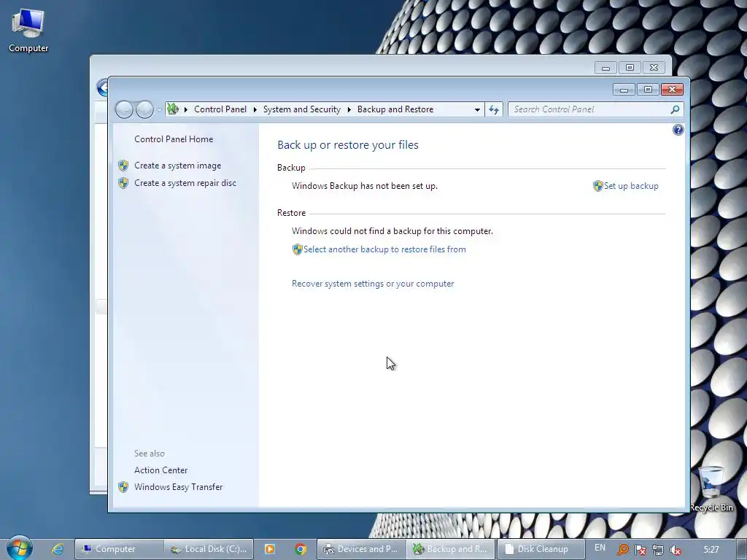Maximize the Backup and Restore window
Image resolution: width=747 pixels, height=560 pixels.
(x=648, y=90)
